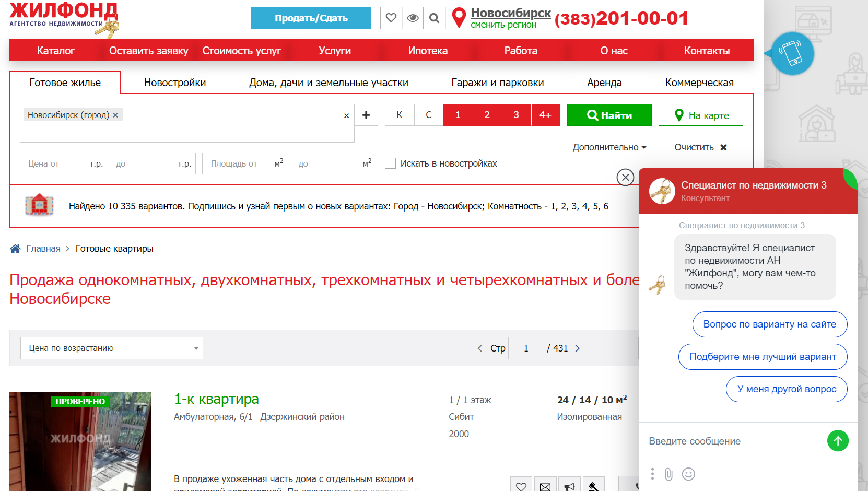Switch to the Коммерческая tab
Screen dimensions: 868x491
699,83
